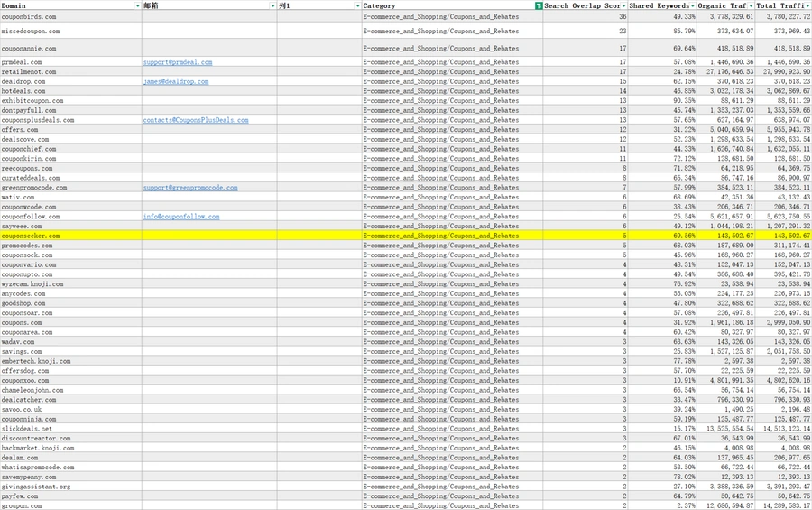This screenshot has width=812, height=510.
Task: Select total traffic value 14,513,123.14
Action: pos(783,429)
